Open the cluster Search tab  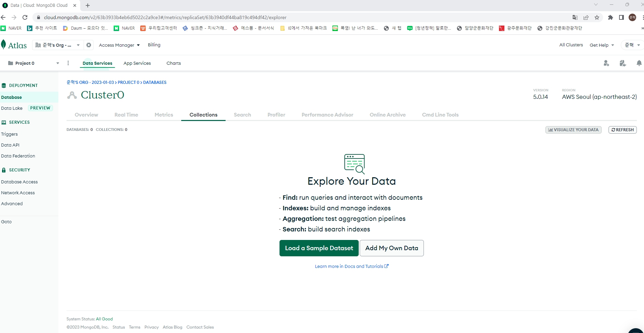click(242, 115)
